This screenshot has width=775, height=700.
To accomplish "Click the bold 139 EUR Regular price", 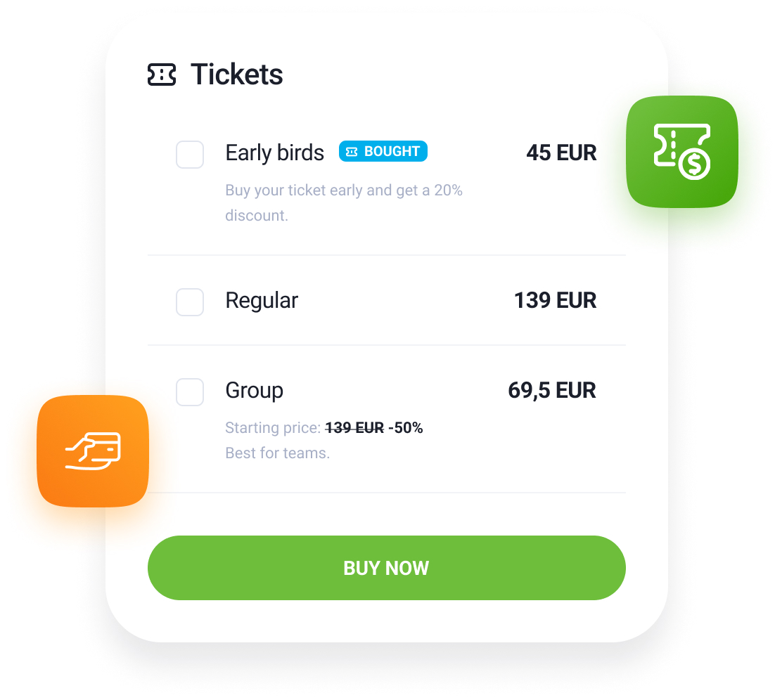I will (555, 301).
